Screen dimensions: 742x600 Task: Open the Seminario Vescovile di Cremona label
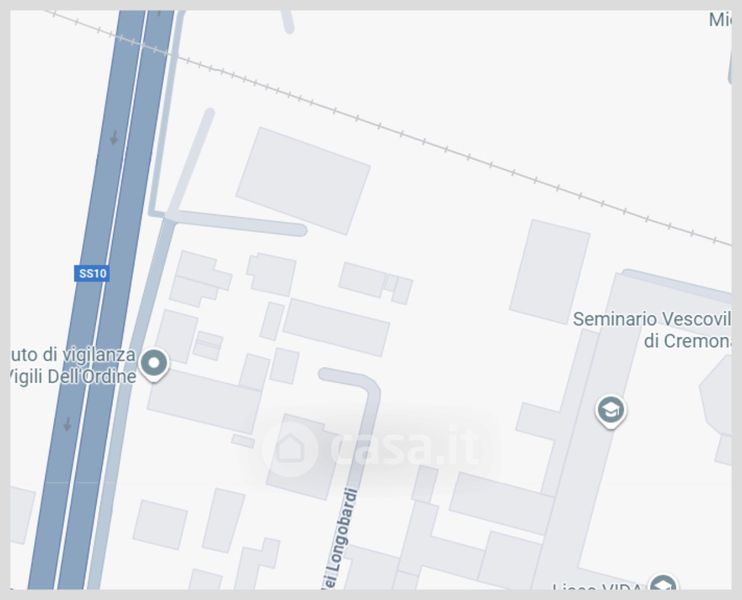(x=652, y=330)
